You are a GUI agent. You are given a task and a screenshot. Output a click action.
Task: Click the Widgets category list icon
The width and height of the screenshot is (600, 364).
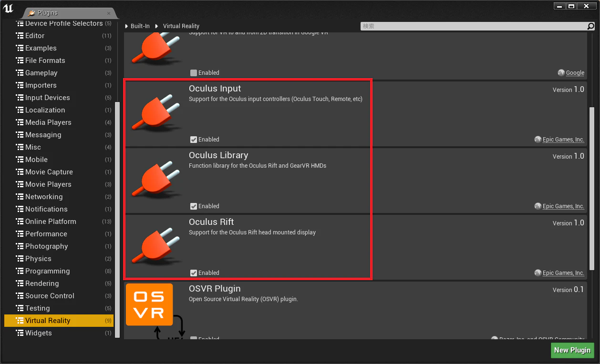[20, 333]
